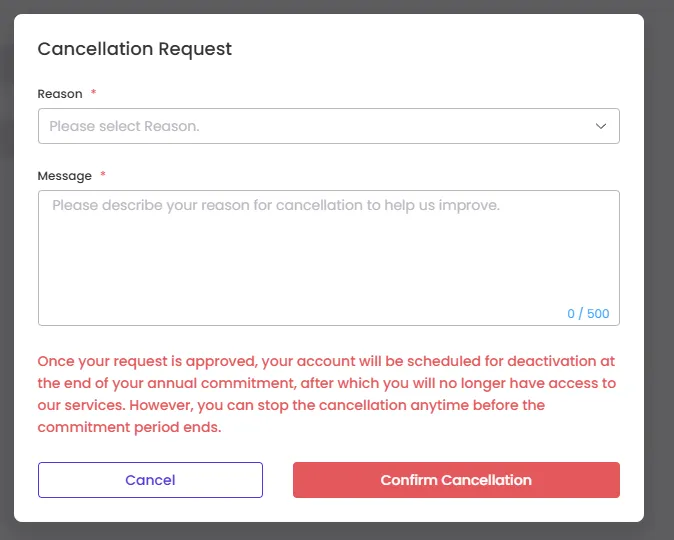Open the Reason dropdown chevron arrow

pyautogui.click(x=600, y=126)
